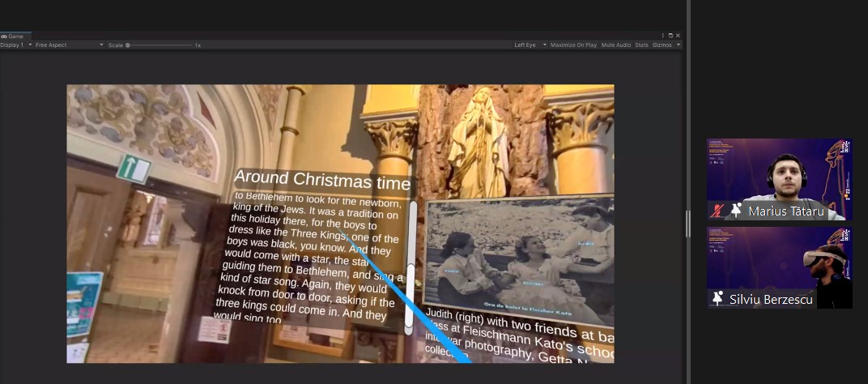Screen dimensions: 868x384
Task: Click the pin icon beside Silviu Berzescu
Action: (x=717, y=299)
